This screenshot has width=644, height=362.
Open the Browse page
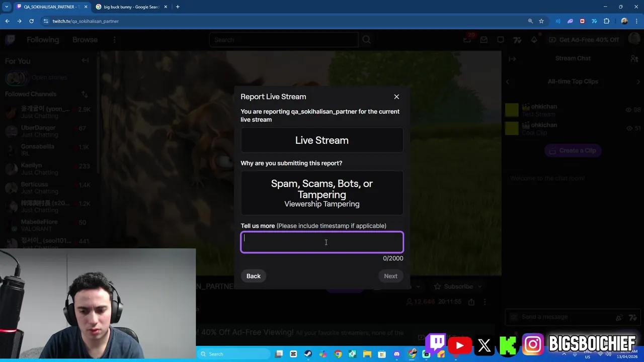(85, 40)
